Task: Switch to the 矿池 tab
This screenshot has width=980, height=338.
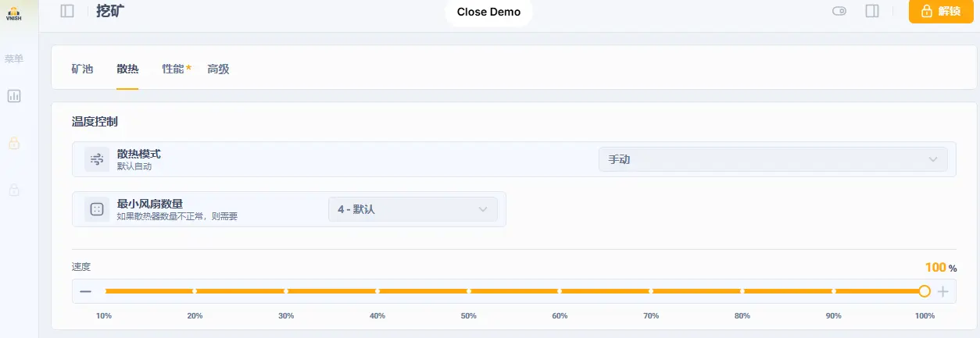Action: pos(82,69)
